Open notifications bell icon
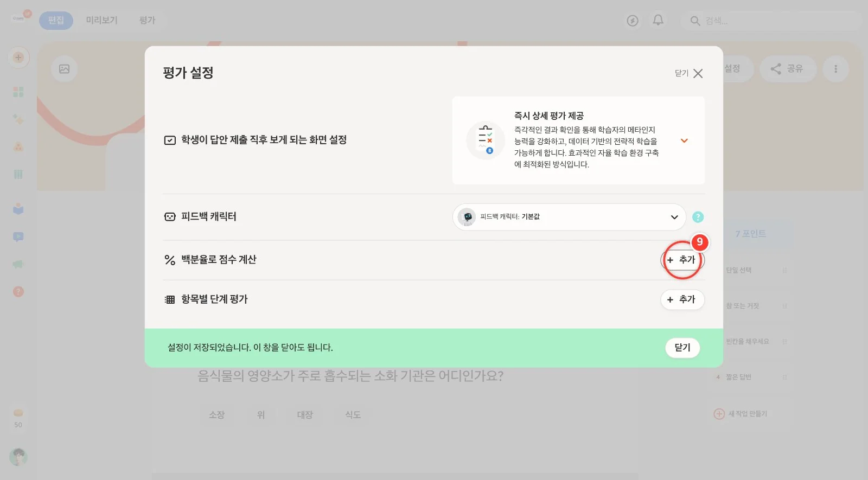This screenshot has width=868, height=480. coord(658,21)
